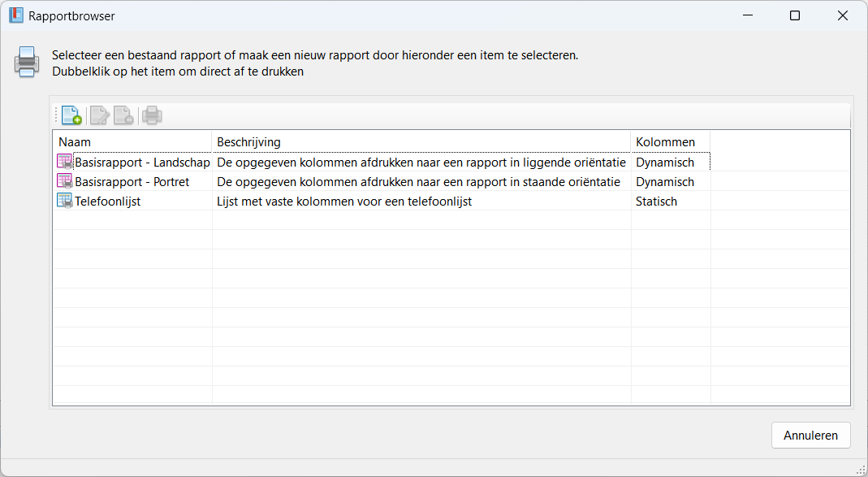Maximize the Rapportbrowser window
Viewport: 868px width, 477px height.
(x=795, y=15)
